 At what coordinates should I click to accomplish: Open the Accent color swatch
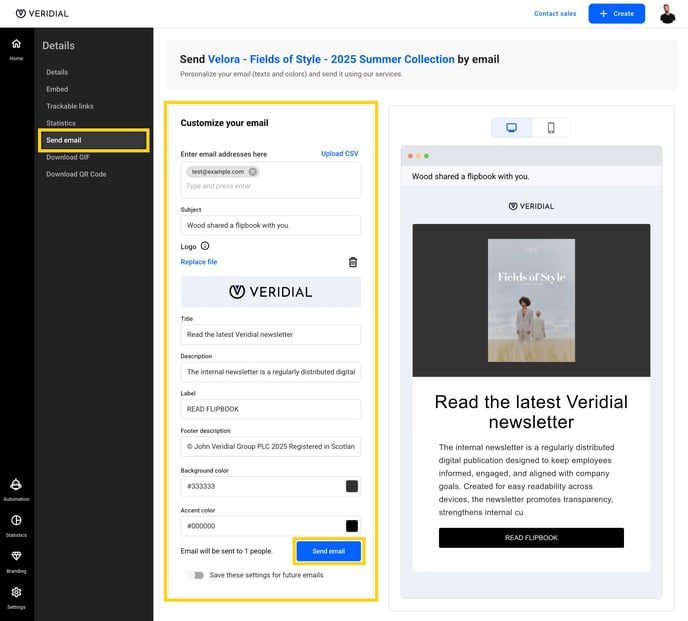[x=351, y=526]
